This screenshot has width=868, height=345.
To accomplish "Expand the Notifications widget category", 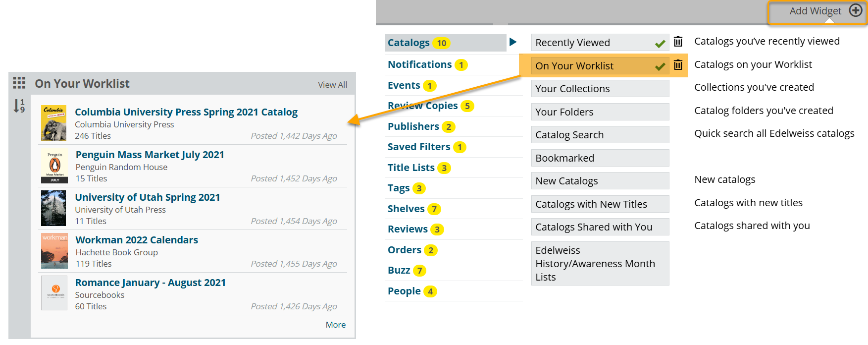I will pos(419,64).
